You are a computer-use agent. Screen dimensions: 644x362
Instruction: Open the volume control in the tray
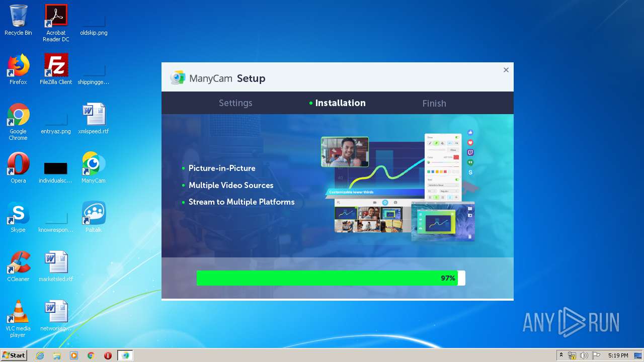(x=584, y=355)
